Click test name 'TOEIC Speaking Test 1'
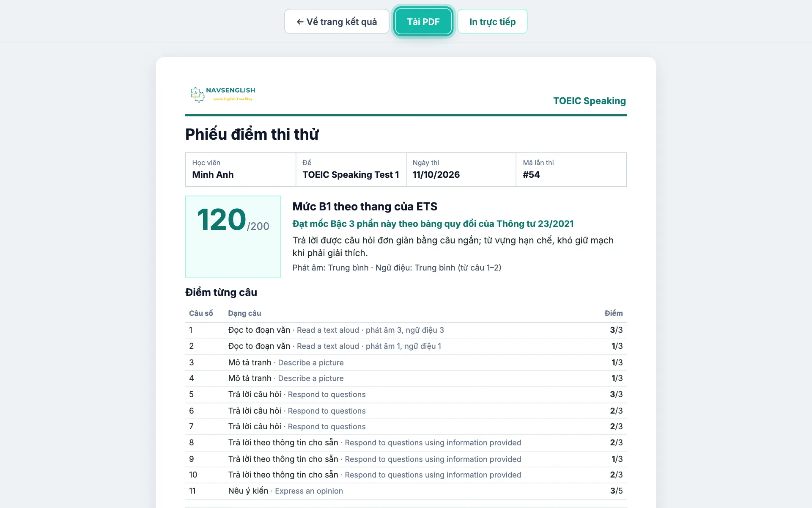 [351, 175]
